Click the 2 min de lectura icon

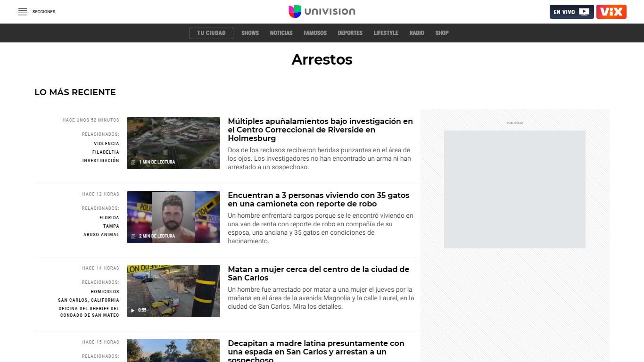[133, 236]
